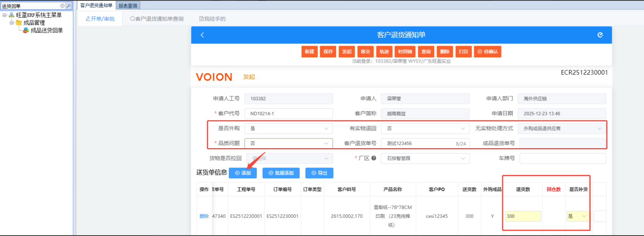Clear the menu search box text
The image size is (644, 236).
point(62,6)
